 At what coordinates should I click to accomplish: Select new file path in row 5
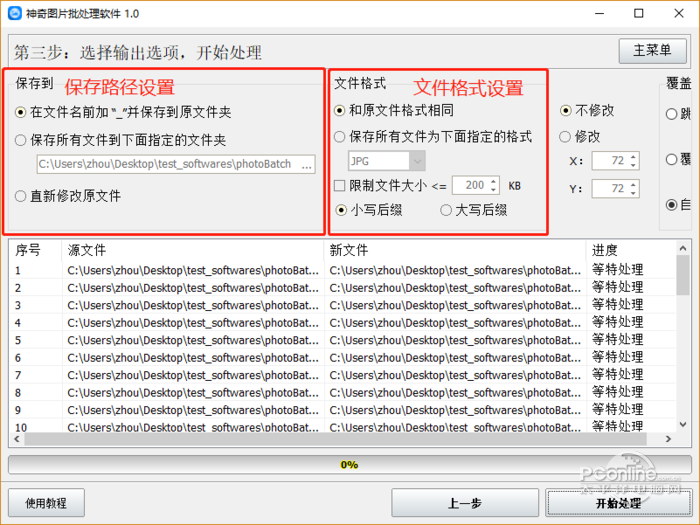[455, 340]
